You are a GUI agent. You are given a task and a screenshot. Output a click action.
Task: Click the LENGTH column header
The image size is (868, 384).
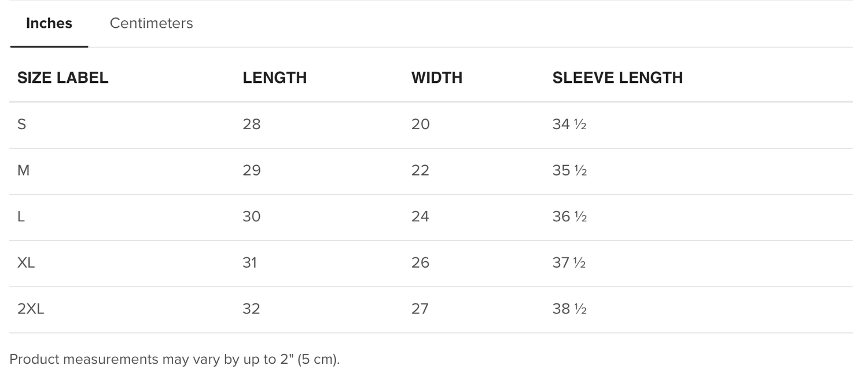tap(275, 78)
